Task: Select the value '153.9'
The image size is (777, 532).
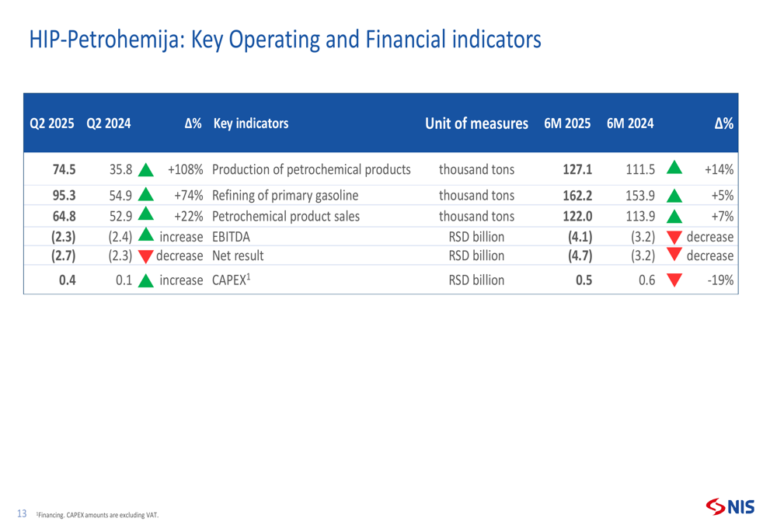Action: pyautogui.click(x=640, y=196)
